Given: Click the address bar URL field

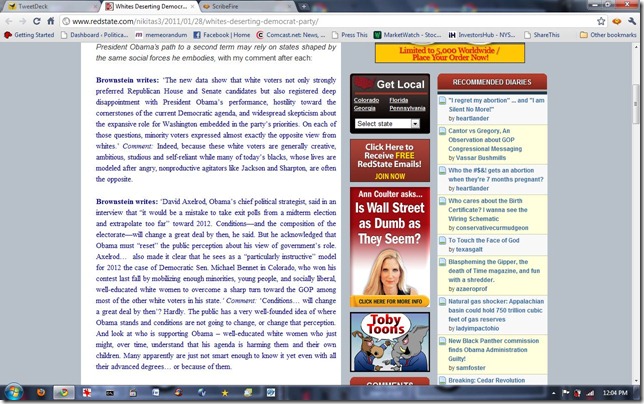Looking at the screenshot, I should click(327, 21).
